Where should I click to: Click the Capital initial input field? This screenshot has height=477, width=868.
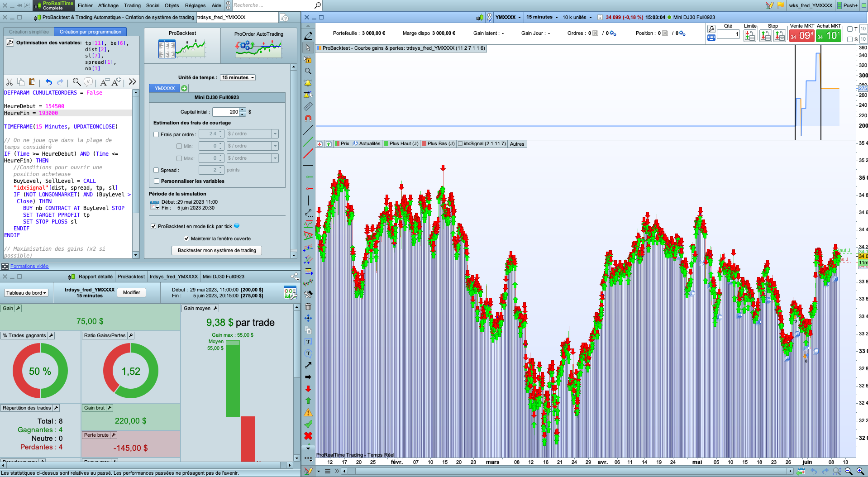click(x=226, y=112)
